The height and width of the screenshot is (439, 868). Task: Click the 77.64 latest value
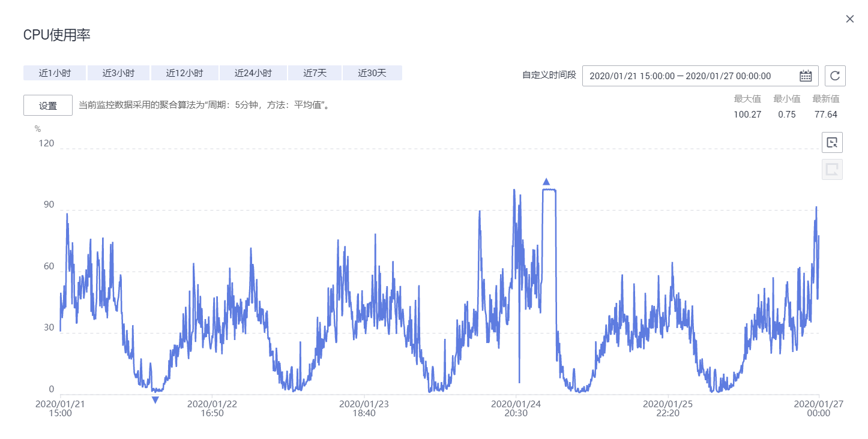coord(826,115)
